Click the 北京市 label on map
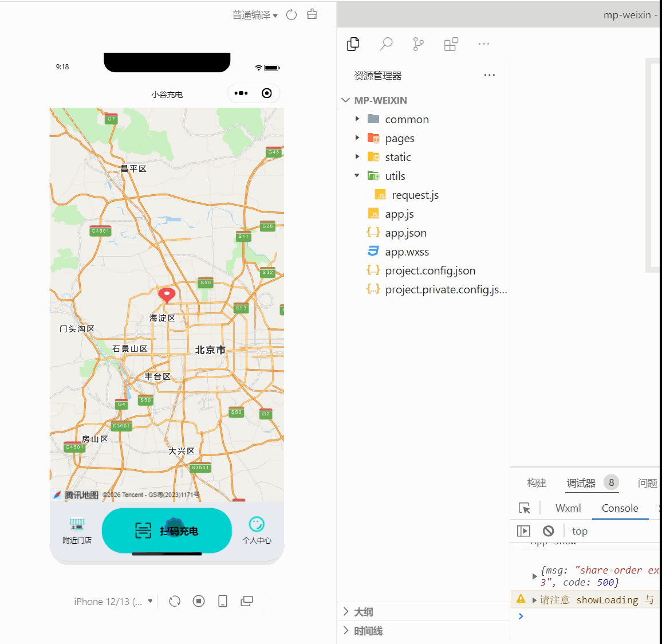The width and height of the screenshot is (662, 644). 210,350
